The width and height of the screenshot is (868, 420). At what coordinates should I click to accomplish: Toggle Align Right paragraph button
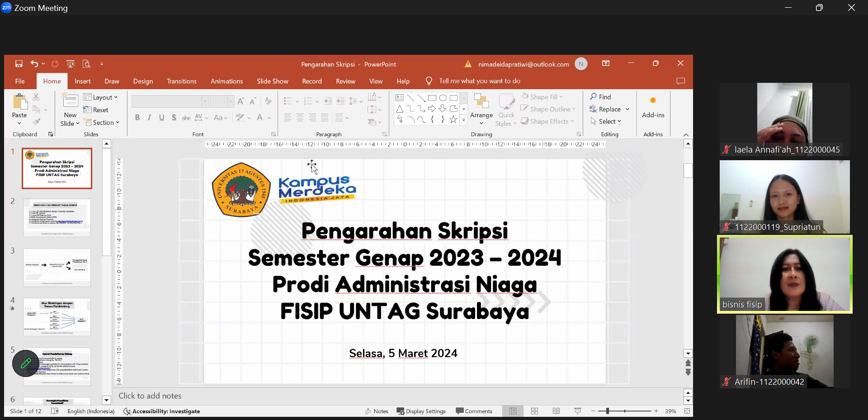312,118
